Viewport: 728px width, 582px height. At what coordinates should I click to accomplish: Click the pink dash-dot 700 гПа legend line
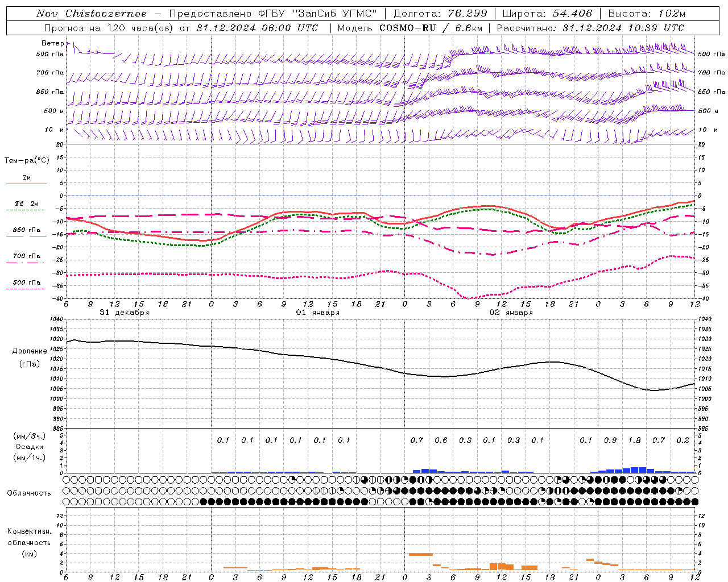click(x=25, y=263)
